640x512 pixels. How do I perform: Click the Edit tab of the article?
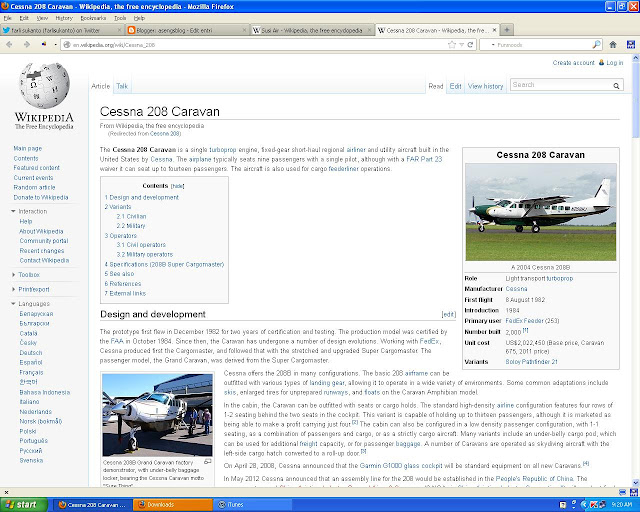coord(455,86)
